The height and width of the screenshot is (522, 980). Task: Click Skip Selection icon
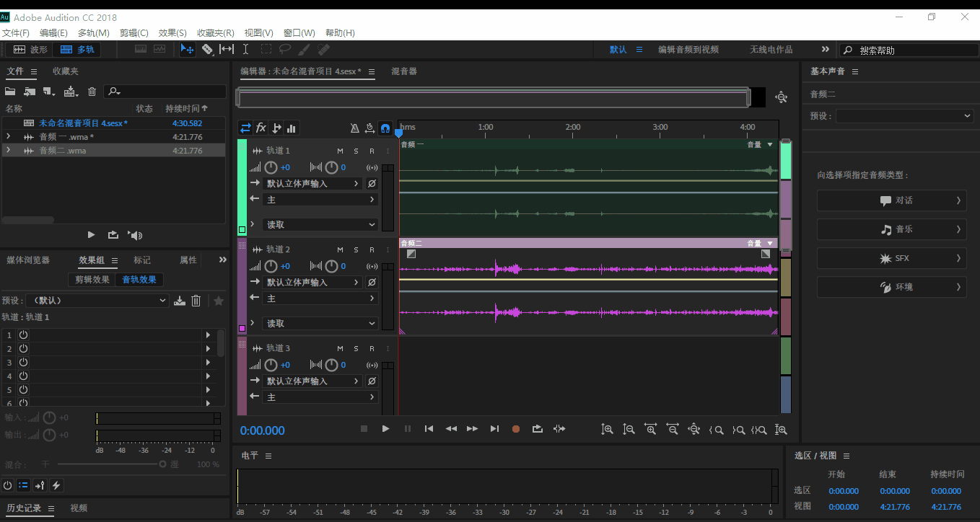(x=559, y=429)
